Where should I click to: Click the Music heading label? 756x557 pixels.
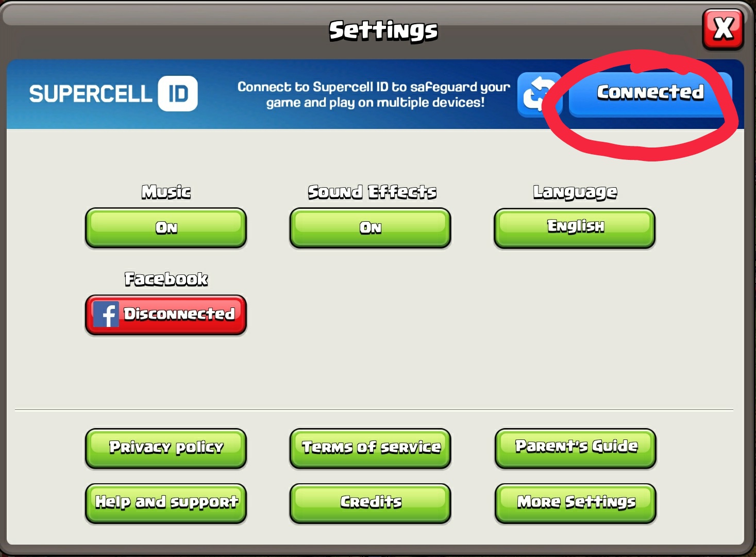pos(166,192)
